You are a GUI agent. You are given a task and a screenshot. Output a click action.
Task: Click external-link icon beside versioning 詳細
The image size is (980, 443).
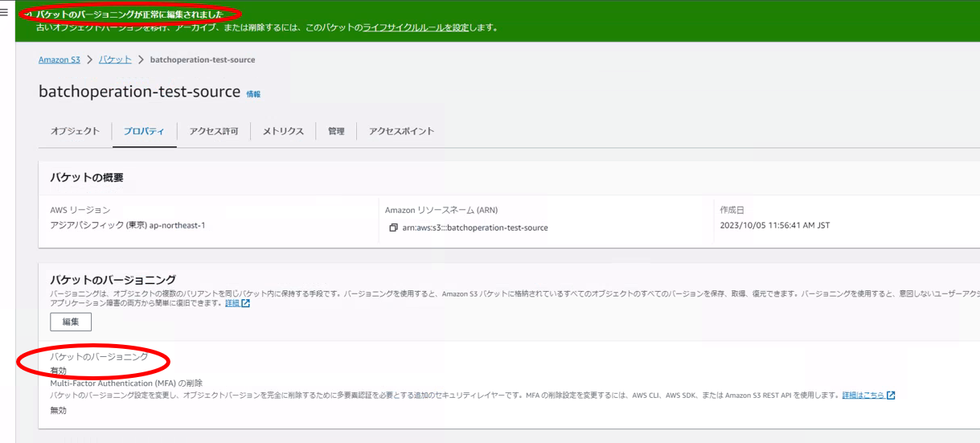(246, 304)
